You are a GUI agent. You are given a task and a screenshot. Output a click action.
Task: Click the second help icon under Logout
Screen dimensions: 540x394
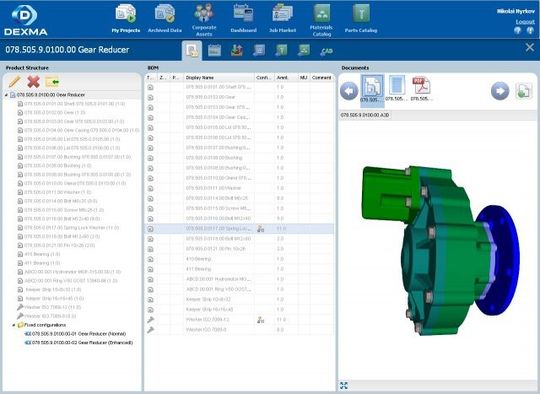(530, 30)
